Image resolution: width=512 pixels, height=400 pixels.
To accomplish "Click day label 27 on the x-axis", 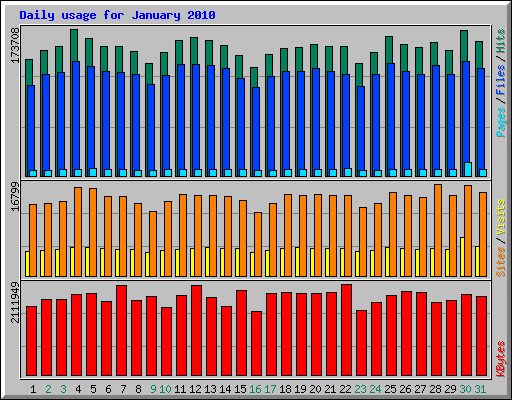I will (420, 389).
